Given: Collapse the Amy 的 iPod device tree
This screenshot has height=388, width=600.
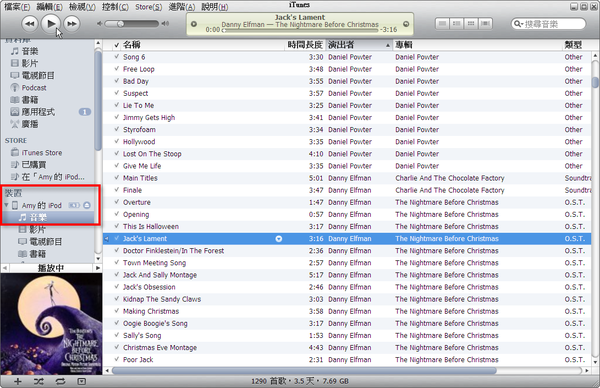Looking at the screenshot, I should (6, 205).
